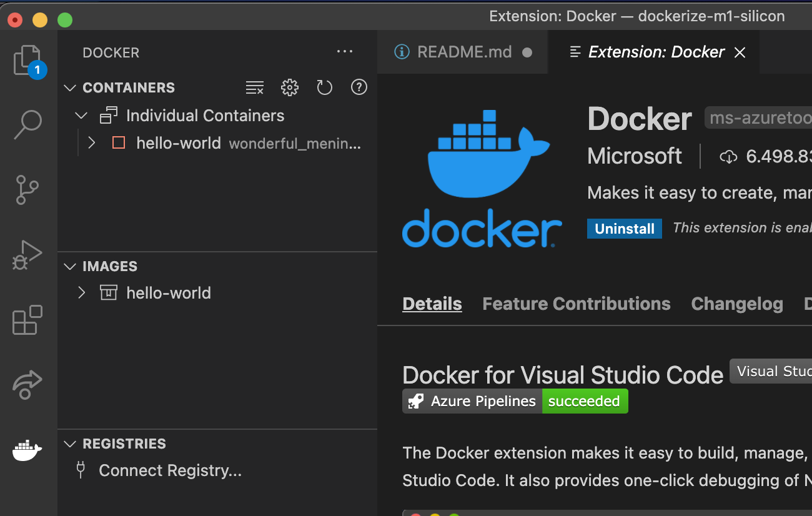Viewport: 812px width, 516px height.
Task: Open the Extensions view icon
Action: coord(27,320)
